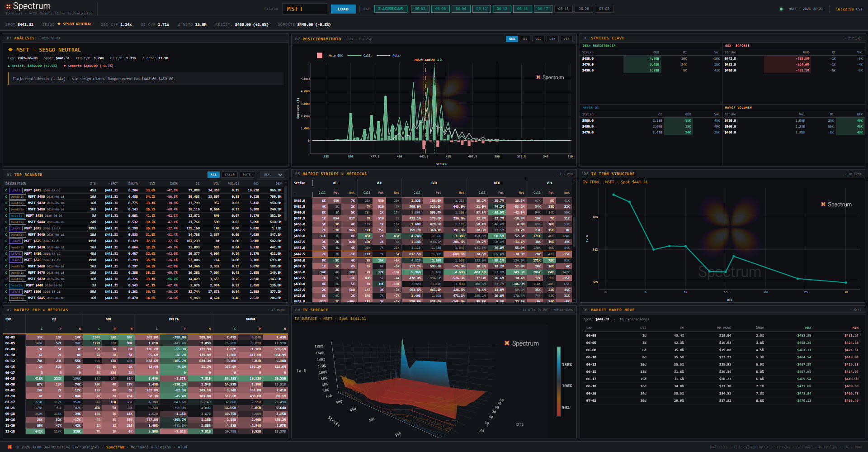This screenshot has width=868, height=452.
Task: Click the 07-02 row in Market Maker Move
Action: click(722, 401)
